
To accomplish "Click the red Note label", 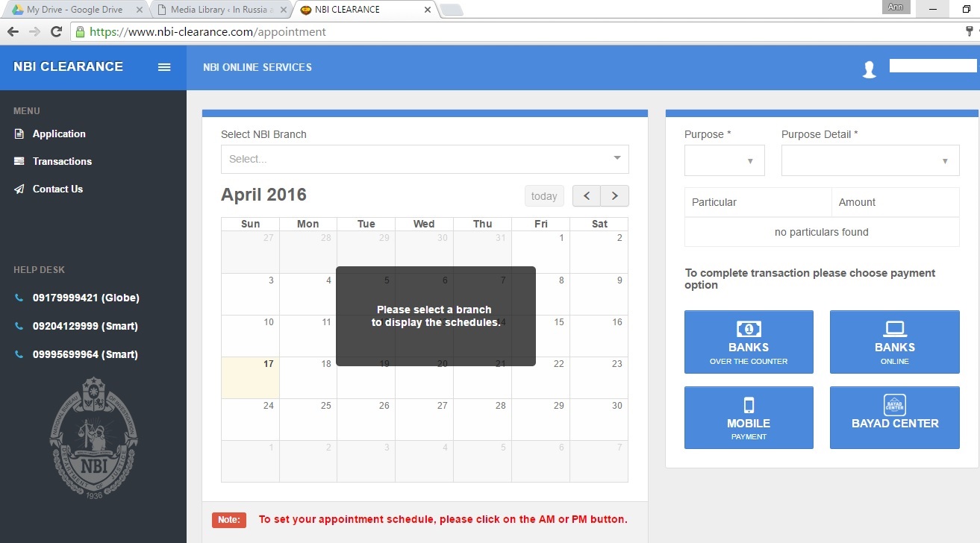I will coord(228,520).
